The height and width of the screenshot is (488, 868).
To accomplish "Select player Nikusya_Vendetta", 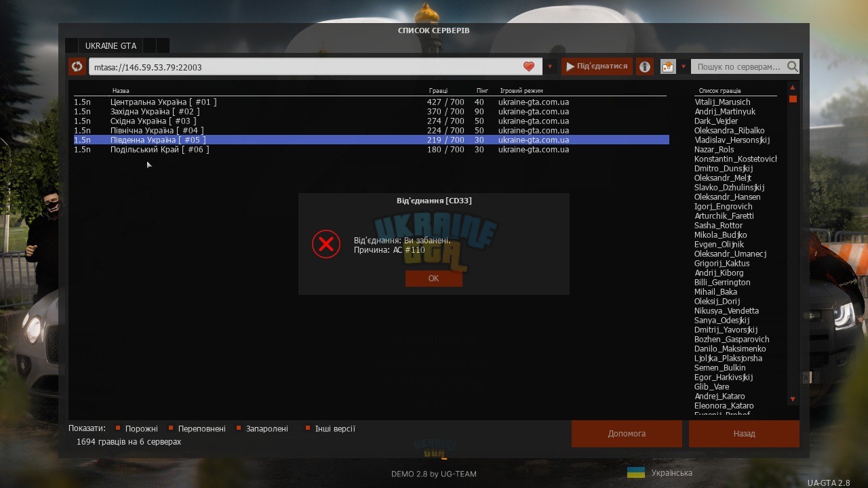I will [726, 310].
